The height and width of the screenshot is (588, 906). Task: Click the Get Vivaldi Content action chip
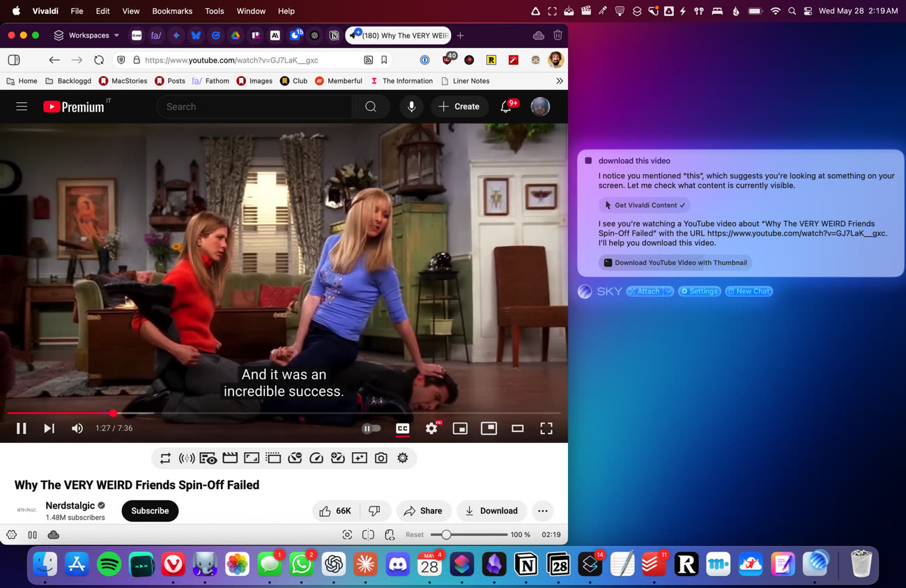pyautogui.click(x=645, y=205)
